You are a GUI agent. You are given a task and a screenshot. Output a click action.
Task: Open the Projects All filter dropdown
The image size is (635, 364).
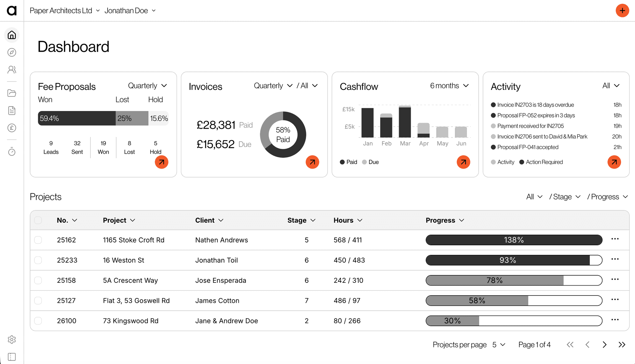(x=535, y=197)
